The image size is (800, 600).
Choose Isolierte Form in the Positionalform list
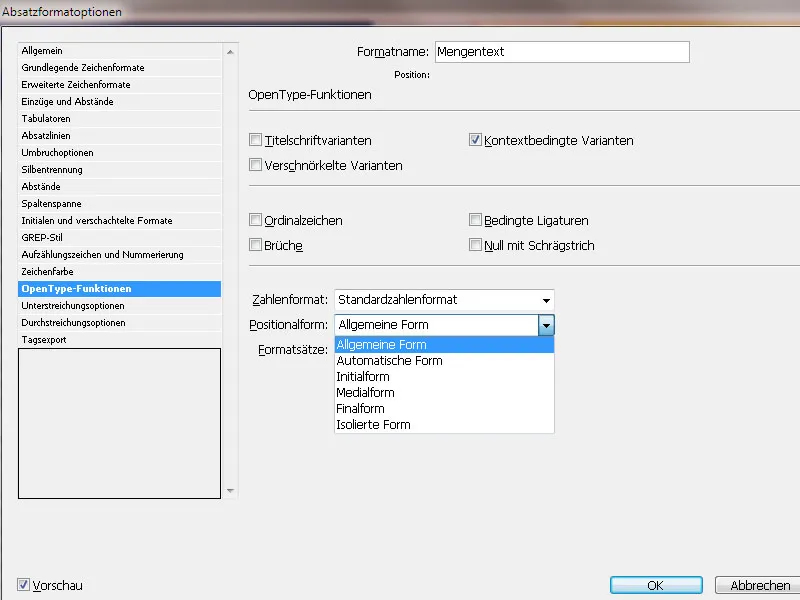[390, 424]
